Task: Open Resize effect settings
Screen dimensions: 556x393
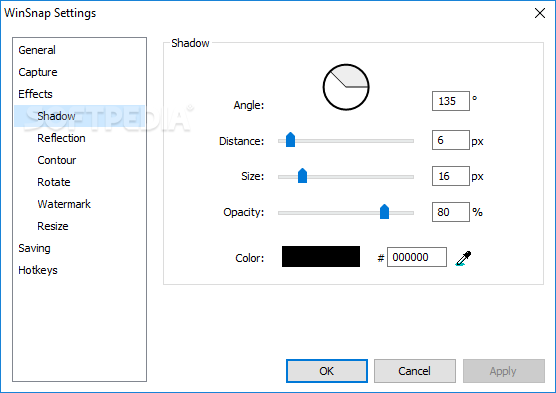Action: pyautogui.click(x=53, y=226)
